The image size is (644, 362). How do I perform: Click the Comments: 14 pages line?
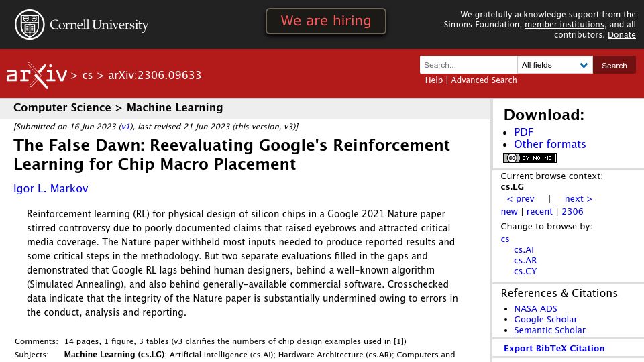210,341
